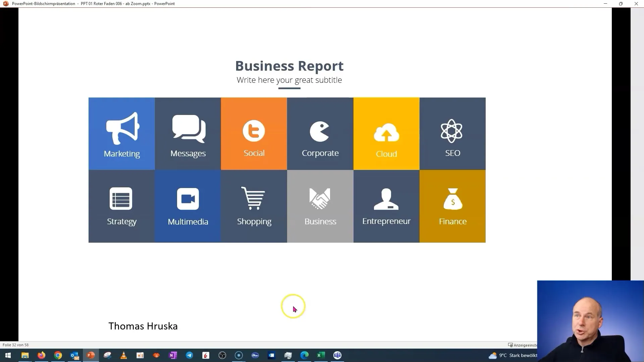Select the Corporate icon tile
644x362 pixels.
click(320, 133)
